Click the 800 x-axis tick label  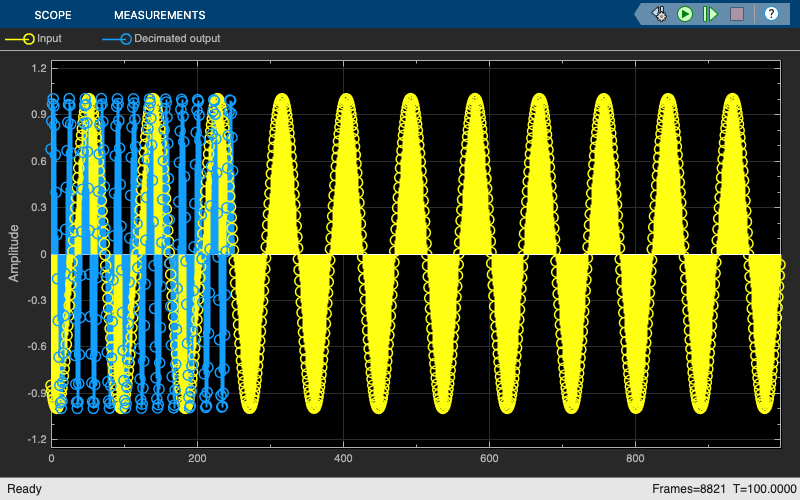click(x=635, y=458)
